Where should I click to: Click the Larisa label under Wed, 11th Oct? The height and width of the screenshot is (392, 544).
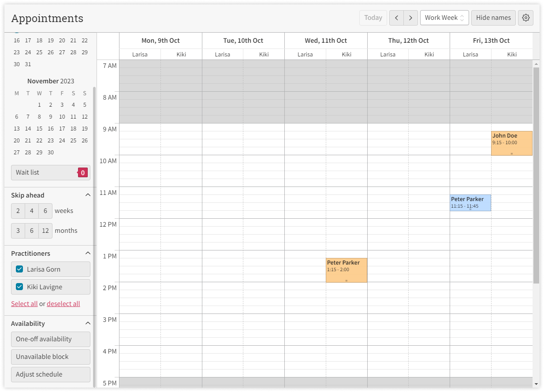[x=305, y=54]
